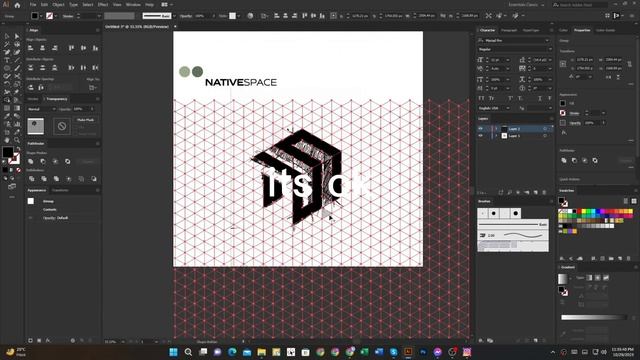Select the Type tool
The width and height of the screenshot is (640, 360).
point(7,60)
